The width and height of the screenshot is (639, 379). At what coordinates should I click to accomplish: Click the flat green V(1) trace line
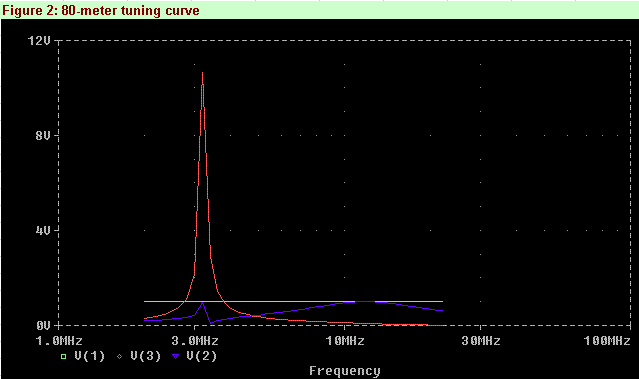293,302
